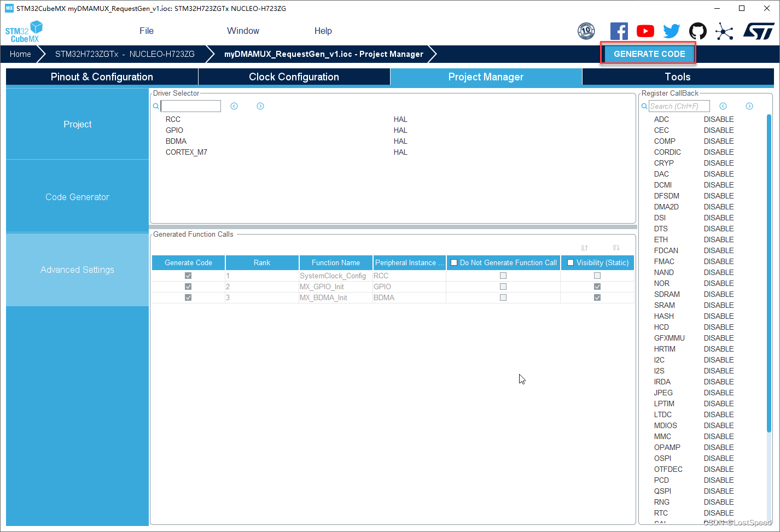Open HAL driver dropdown for CORTEX_M7
The width and height of the screenshot is (780, 532).
click(x=400, y=152)
